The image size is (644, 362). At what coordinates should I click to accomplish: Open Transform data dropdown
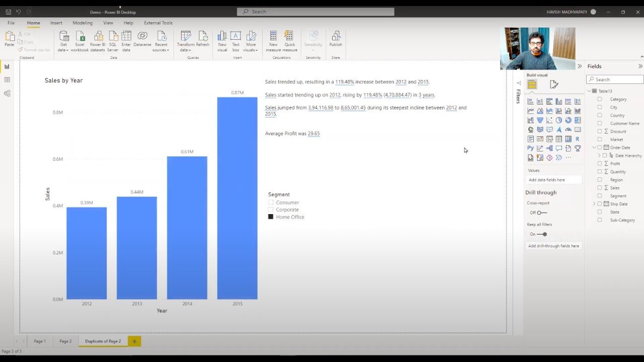(x=186, y=41)
